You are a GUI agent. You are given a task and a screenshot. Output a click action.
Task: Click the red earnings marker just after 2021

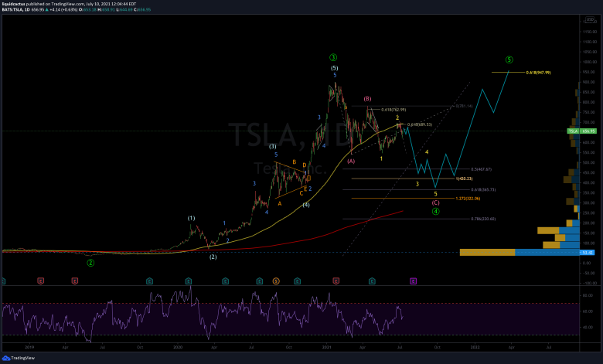click(336, 281)
